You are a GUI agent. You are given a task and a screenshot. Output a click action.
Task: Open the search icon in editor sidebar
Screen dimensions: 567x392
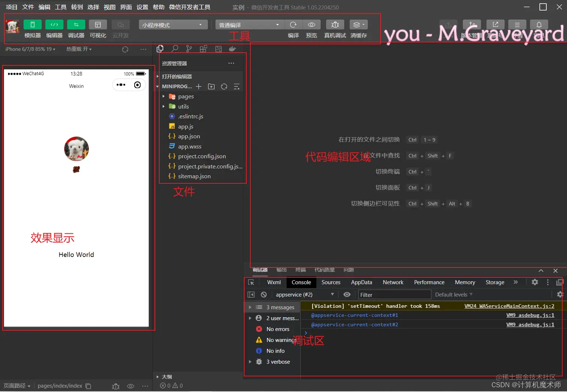point(174,49)
